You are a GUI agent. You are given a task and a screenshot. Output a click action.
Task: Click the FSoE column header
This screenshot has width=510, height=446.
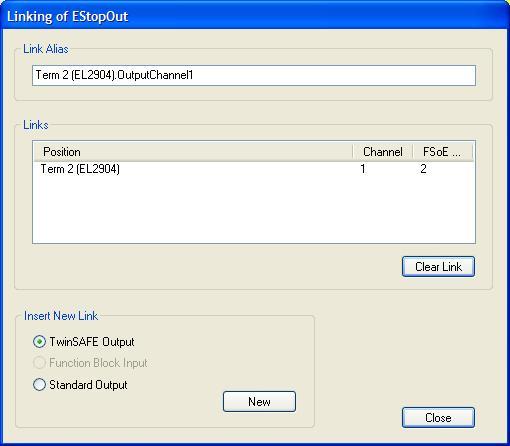443,152
